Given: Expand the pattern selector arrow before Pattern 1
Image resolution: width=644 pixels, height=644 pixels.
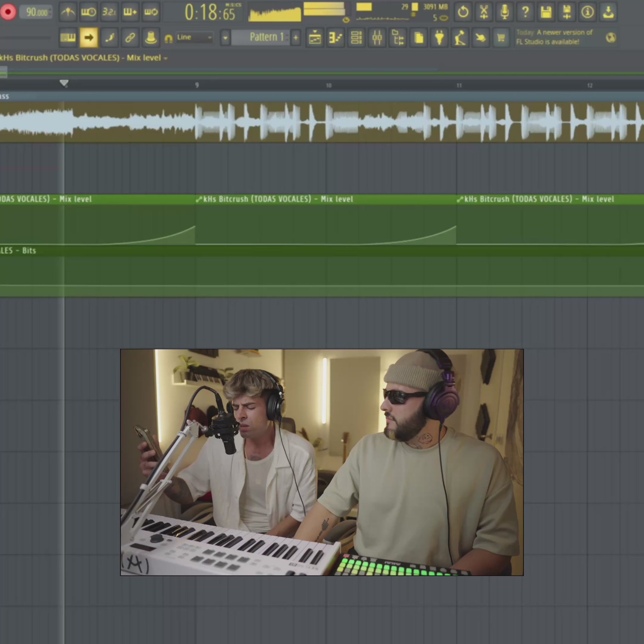Looking at the screenshot, I should tap(225, 38).
